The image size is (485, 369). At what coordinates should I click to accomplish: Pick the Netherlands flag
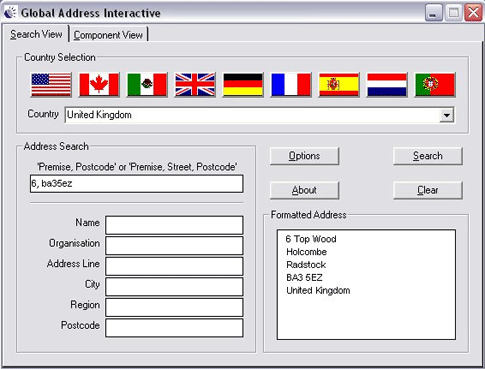click(x=387, y=85)
